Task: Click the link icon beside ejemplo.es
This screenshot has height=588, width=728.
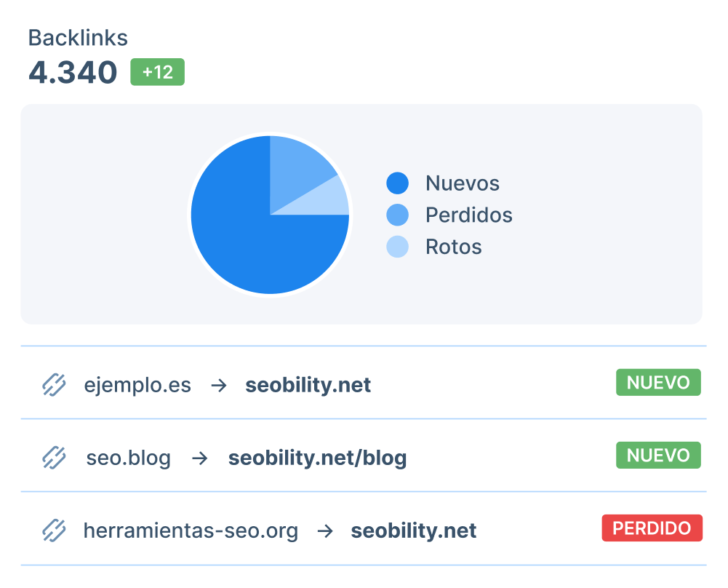Action: (x=54, y=384)
